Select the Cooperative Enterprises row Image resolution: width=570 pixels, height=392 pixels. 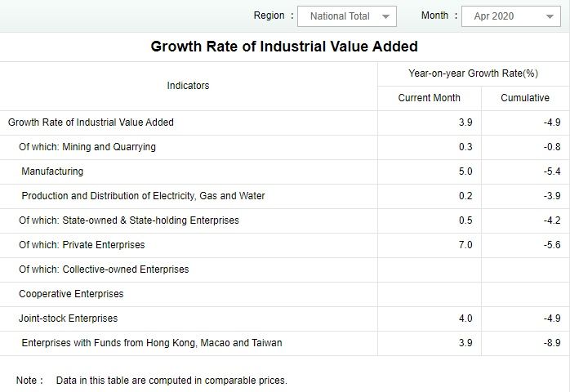[x=71, y=294]
